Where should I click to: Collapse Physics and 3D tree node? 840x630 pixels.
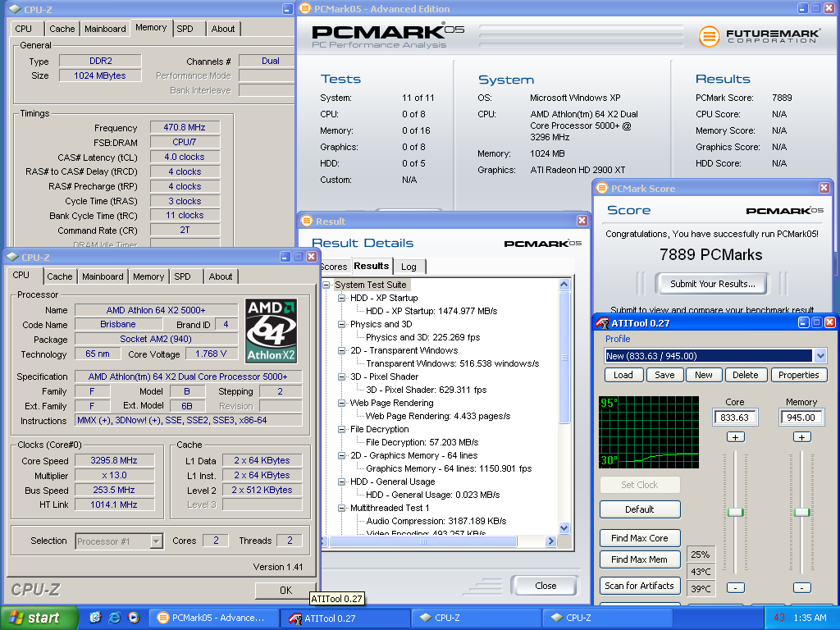[x=341, y=325]
